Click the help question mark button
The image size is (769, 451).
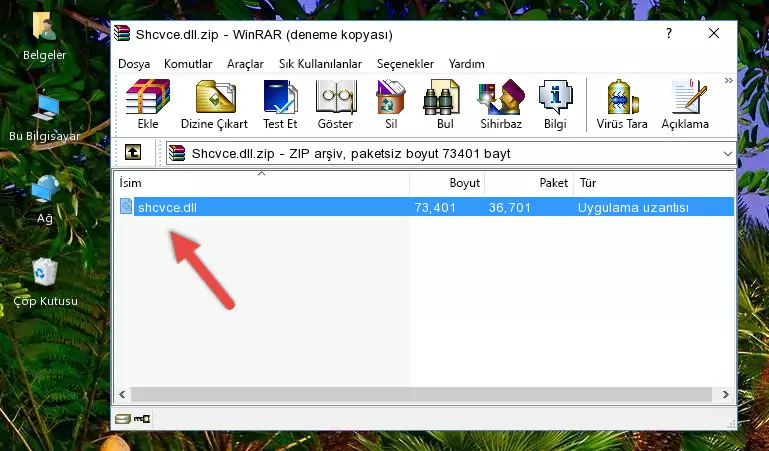tap(668, 33)
